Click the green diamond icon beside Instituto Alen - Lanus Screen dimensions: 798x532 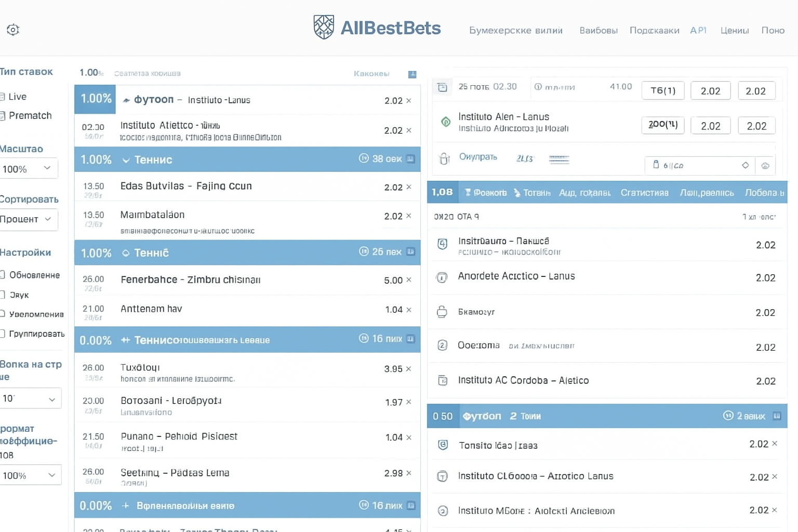(x=445, y=122)
